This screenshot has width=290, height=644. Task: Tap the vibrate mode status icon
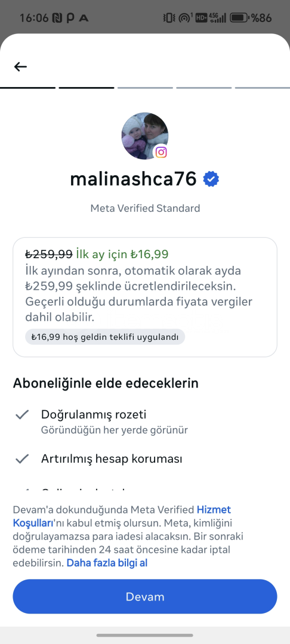[x=169, y=18]
